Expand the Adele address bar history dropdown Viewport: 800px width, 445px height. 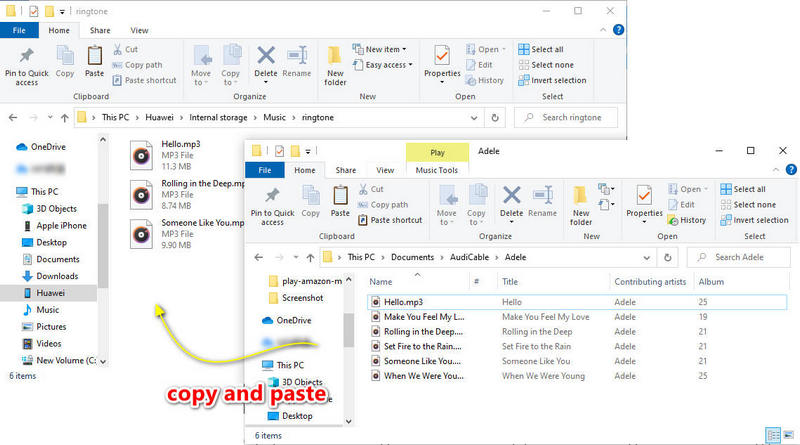(x=646, y=258)
